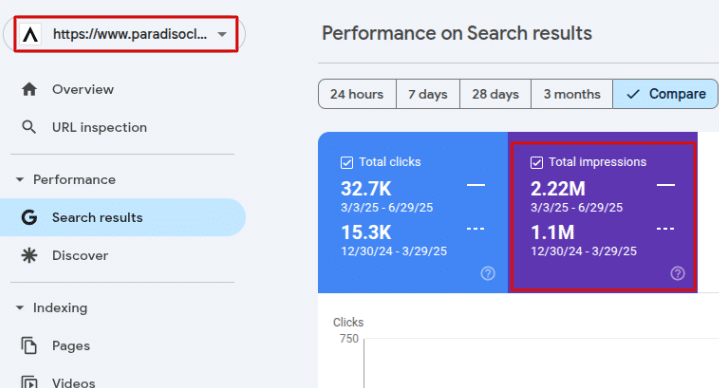This screenshot has width=719, height=388.
Task: Select the 7 days range button
Action: pos(428,94)
